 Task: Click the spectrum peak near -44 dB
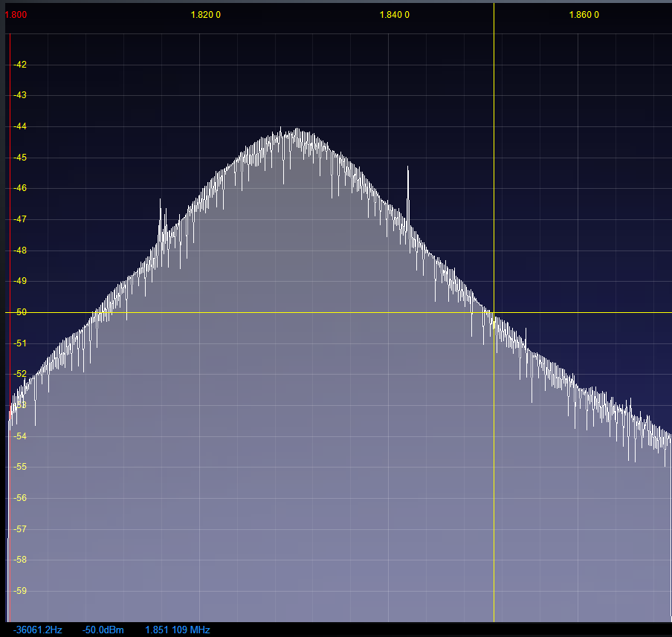(x=297, y=131)
